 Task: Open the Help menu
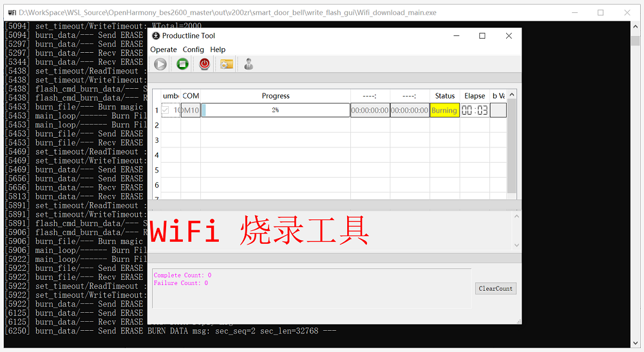(x=218, y=50)
